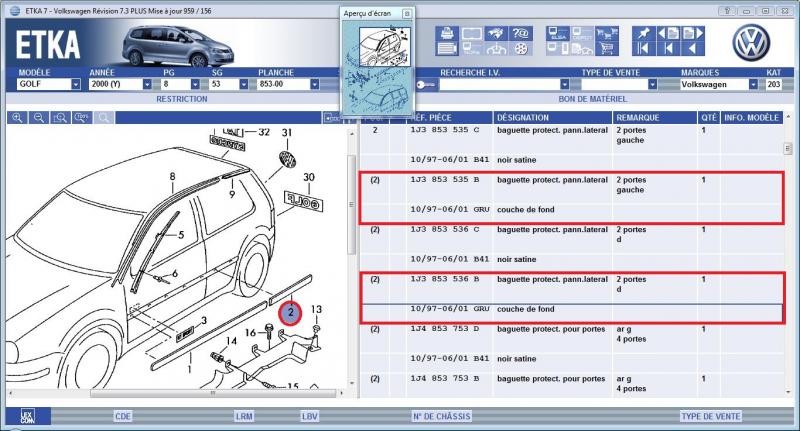
Task: Open the single shopping cart icon
Action: 607,48
